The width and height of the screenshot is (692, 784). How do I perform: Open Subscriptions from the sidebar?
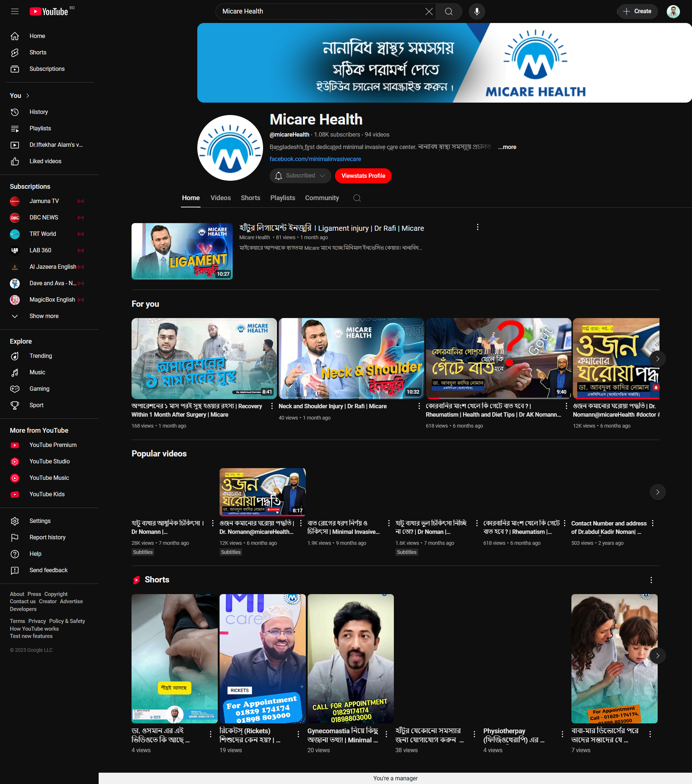pyautogui.click(x=49, y=69)
